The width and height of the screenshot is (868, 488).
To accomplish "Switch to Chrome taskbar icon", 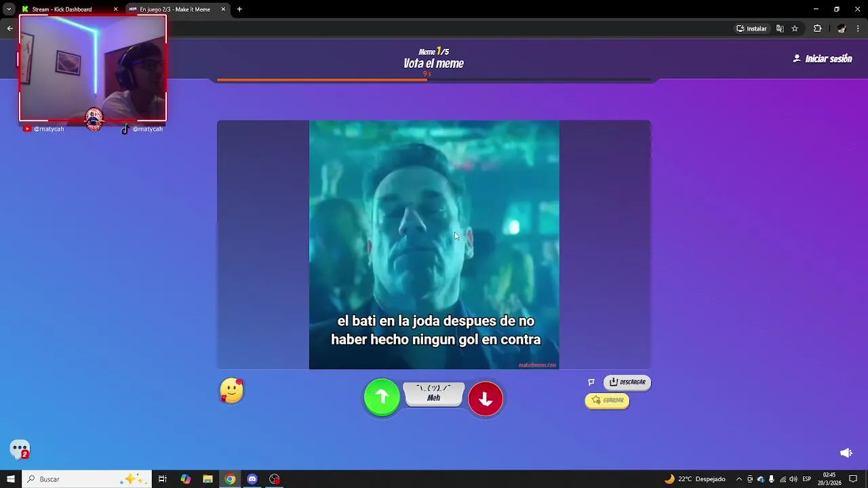I will click(x=231, y=479).
